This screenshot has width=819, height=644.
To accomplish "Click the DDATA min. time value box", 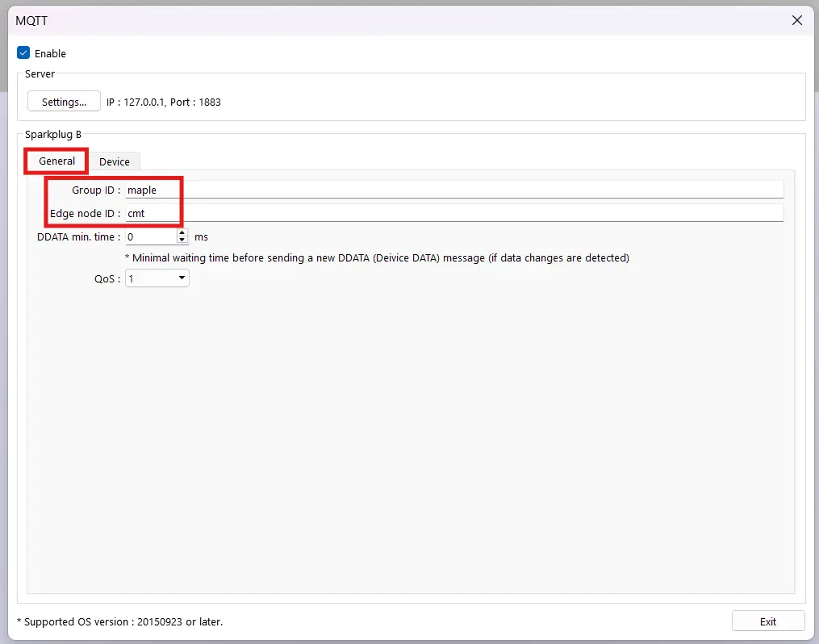I will pyautogui.click(x=150, y=237).
